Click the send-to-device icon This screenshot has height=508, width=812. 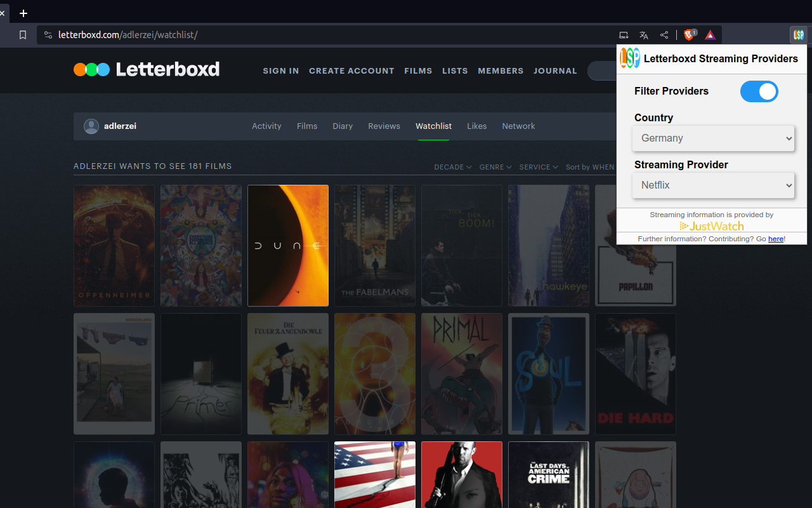pyautogui.click(x=624, y=35)
